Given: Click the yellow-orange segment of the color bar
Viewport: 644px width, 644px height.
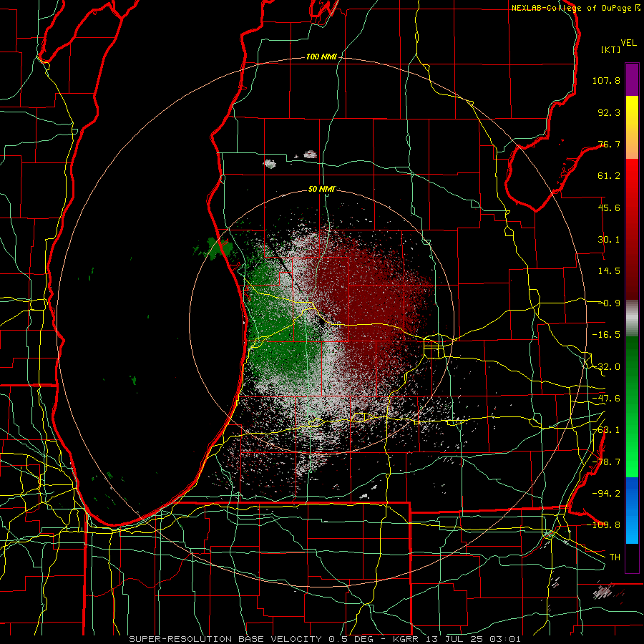Looking at the screenshot, I should (x=632, y=127).
